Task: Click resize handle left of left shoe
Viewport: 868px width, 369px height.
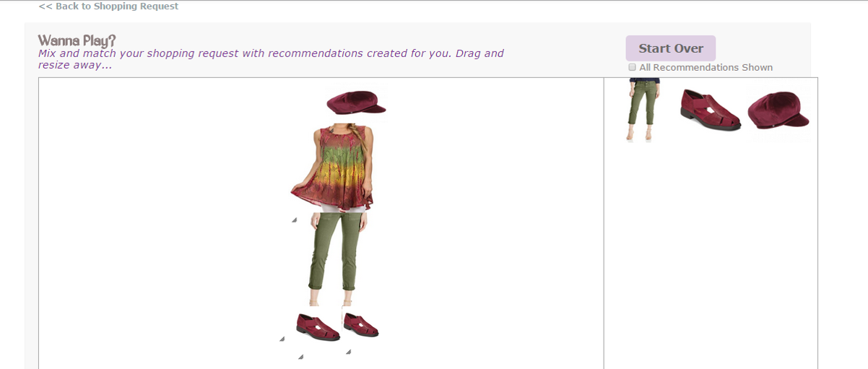Action: click(282, 338)
